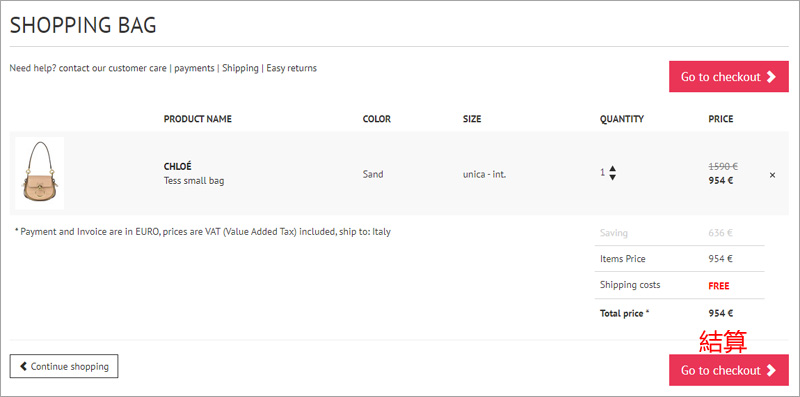The height and width of the screenshot is (397, 800).
Task: Click the back chevron on Continue shopping
Action: click(23, 366)
